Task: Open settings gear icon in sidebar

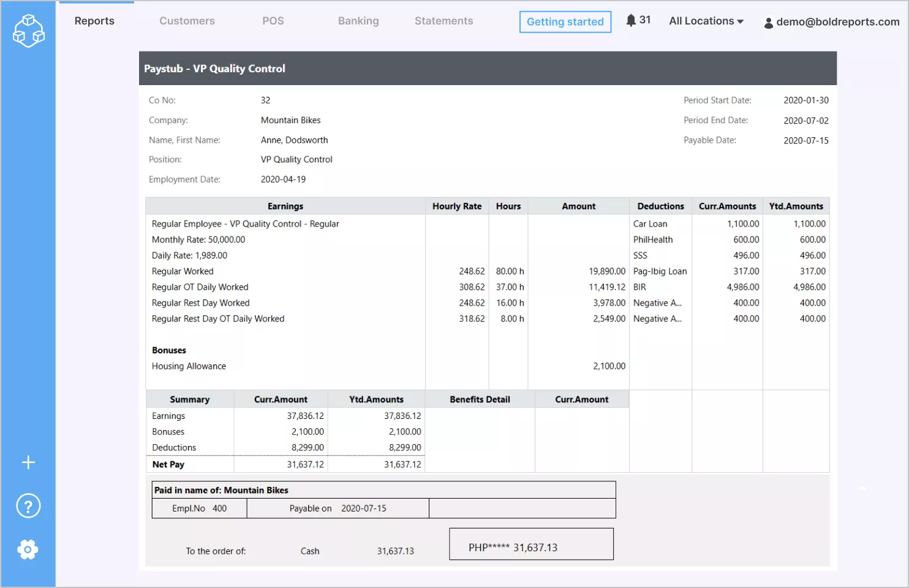Action: coord(28,549)
